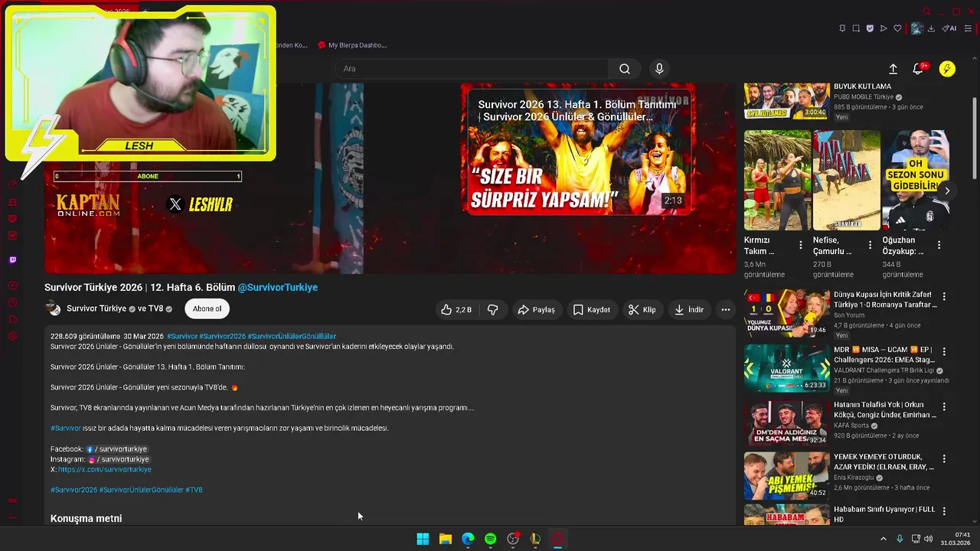The height and width of the screenshot is (551, 980).
Task: Open Twitch in the browser sidebar
Action: (x=12, y=260)
